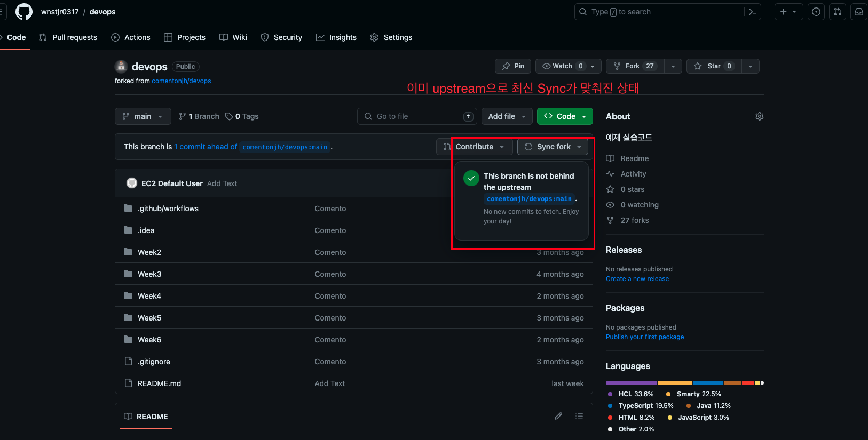This screenshot has height=440, width=868.
Task: Open the upstream comentonjh/devops link
Action: click(x=182, y=81)
